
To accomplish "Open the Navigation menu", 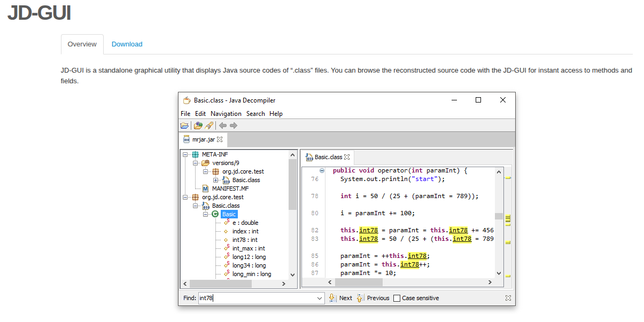I will tap(226, 114).
